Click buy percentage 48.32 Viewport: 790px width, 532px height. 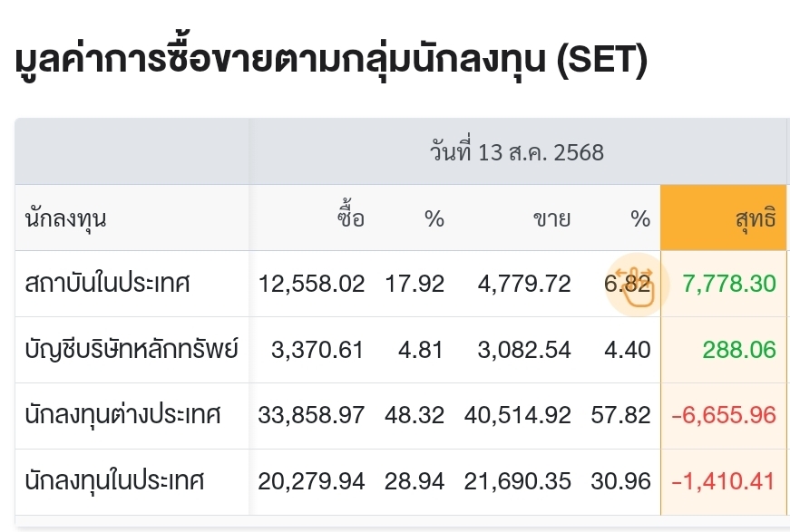415,415
